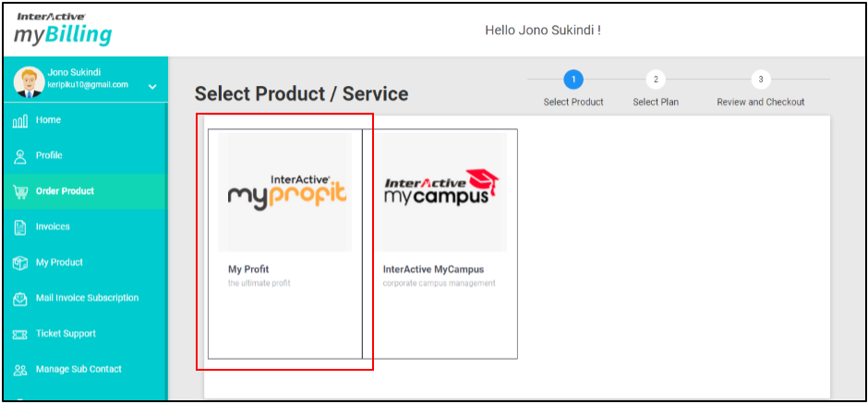The width and height of the screenshot is (868, 404).
Task: Click Jono Sukindi's avatar picture
Action: [28, 80]
